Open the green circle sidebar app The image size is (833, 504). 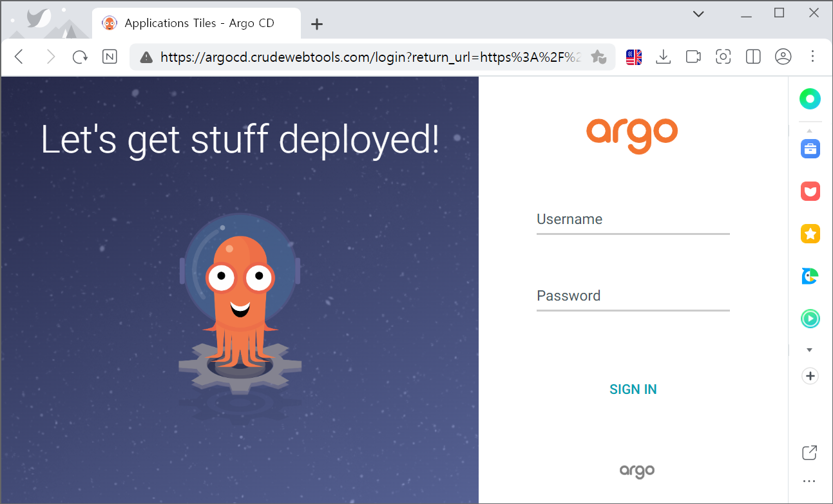click(x=810, y=98)
